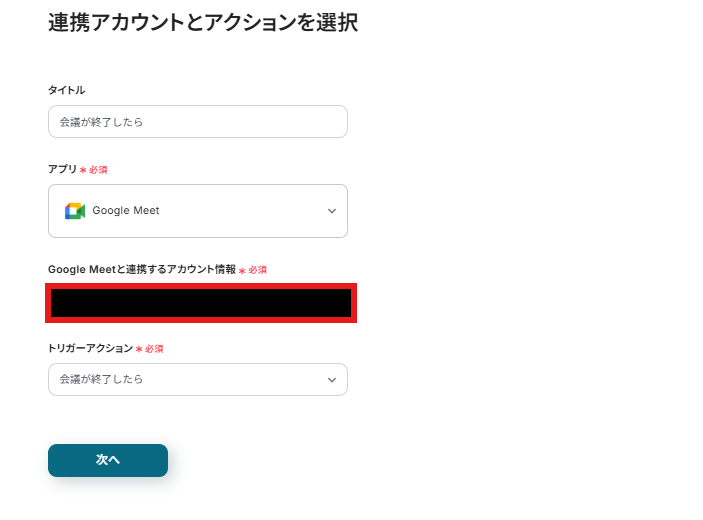
Task: Click the red asterisk next to アプリ
Action: [83, 170]
